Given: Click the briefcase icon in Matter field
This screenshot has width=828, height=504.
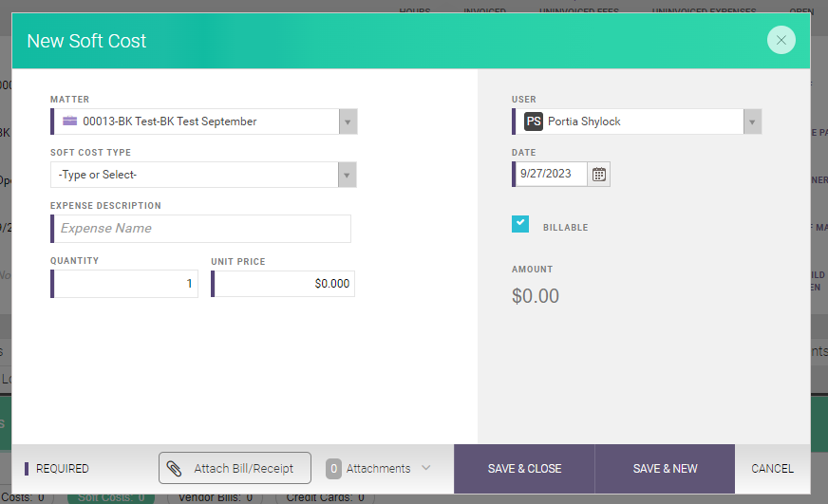Looking at the screenshot, I should pos(69,121).
